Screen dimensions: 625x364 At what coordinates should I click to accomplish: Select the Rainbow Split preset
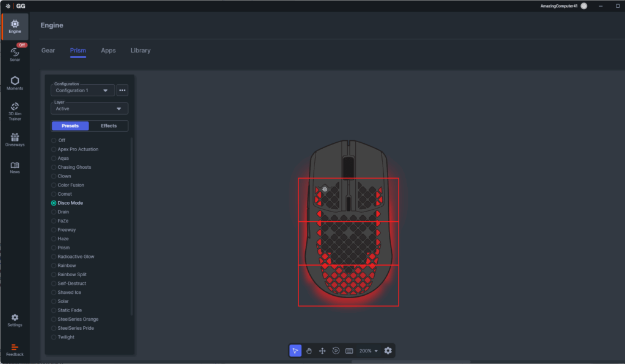(71, 274)
